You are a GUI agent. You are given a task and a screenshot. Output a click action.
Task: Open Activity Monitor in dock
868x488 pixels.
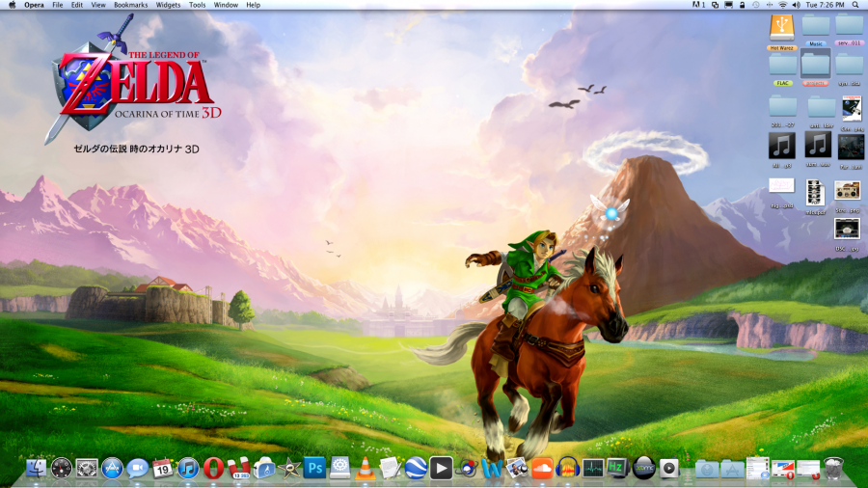[593, 469]
